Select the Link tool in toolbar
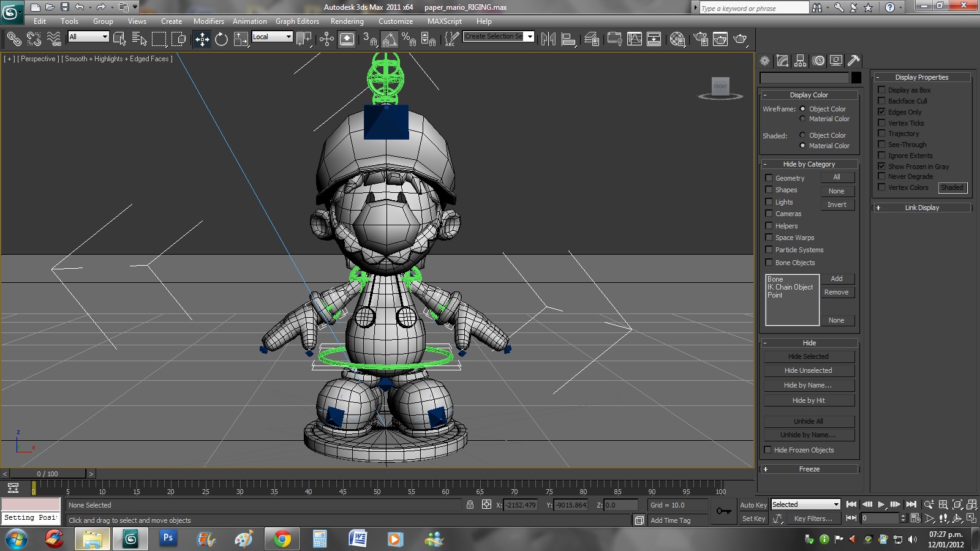The width and height of the screenshot is (980, 551). coord(13,39)
